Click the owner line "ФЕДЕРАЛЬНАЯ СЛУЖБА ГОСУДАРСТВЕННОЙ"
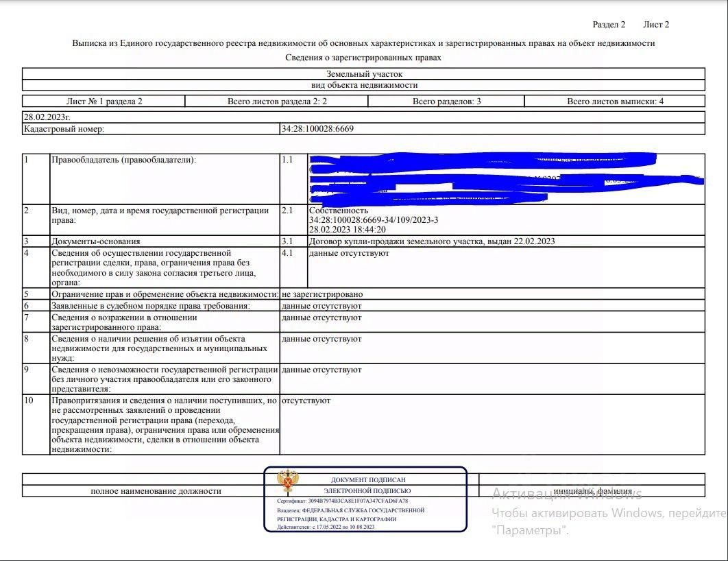Image resolution: width=728 pixels, height=561 pixels. [x=363, y=510]
